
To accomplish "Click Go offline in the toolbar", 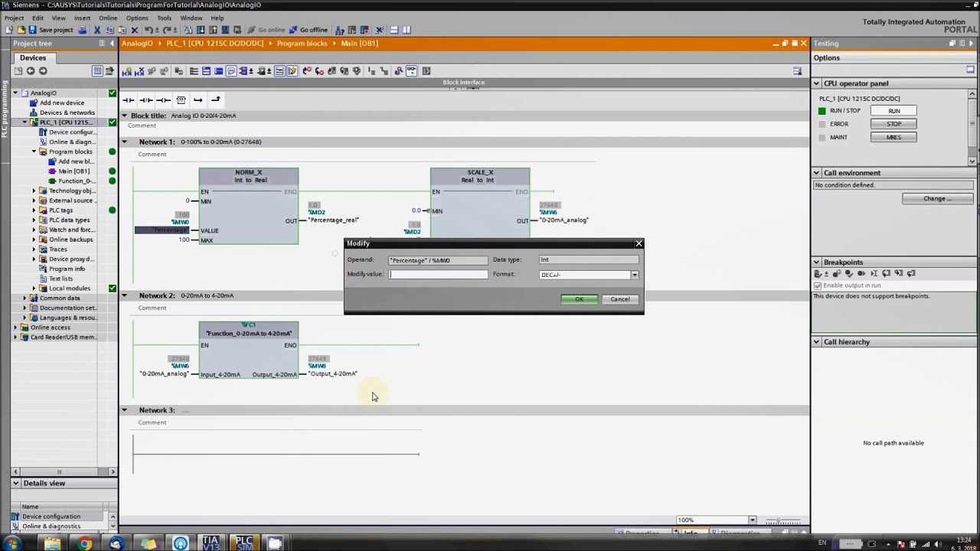I will coord(309,30).
